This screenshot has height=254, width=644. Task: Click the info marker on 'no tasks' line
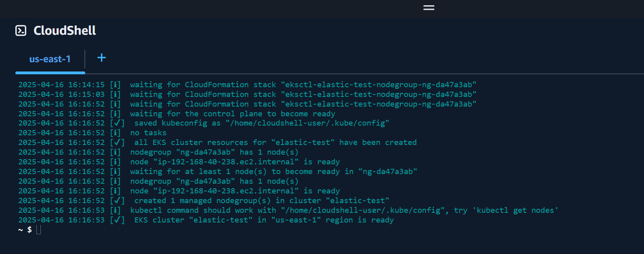(116, 133)
